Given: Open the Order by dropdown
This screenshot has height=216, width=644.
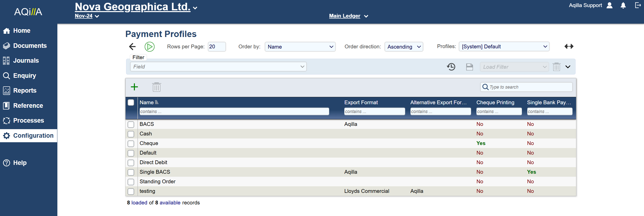Looking at the screenshot, I should pos(300,47).
